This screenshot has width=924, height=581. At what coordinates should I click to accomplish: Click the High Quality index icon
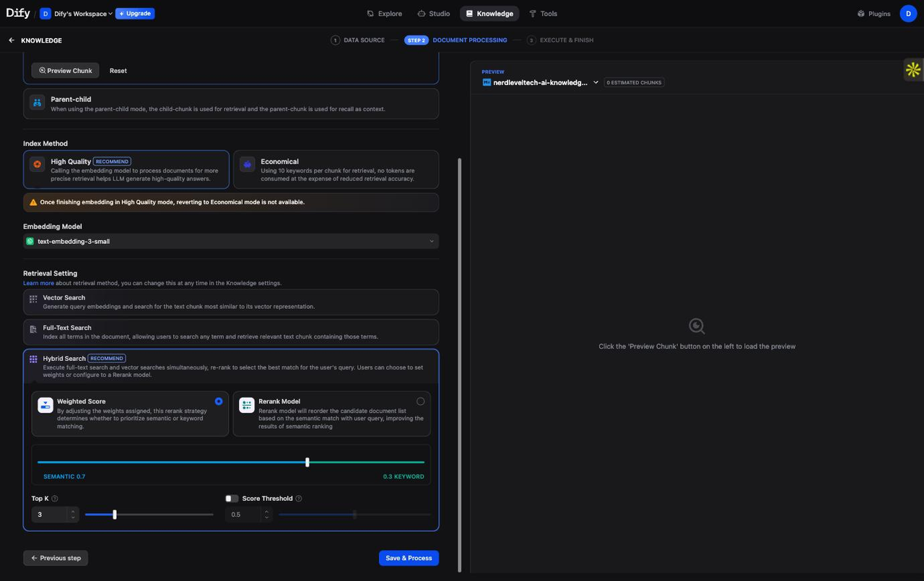click(37, 165)
